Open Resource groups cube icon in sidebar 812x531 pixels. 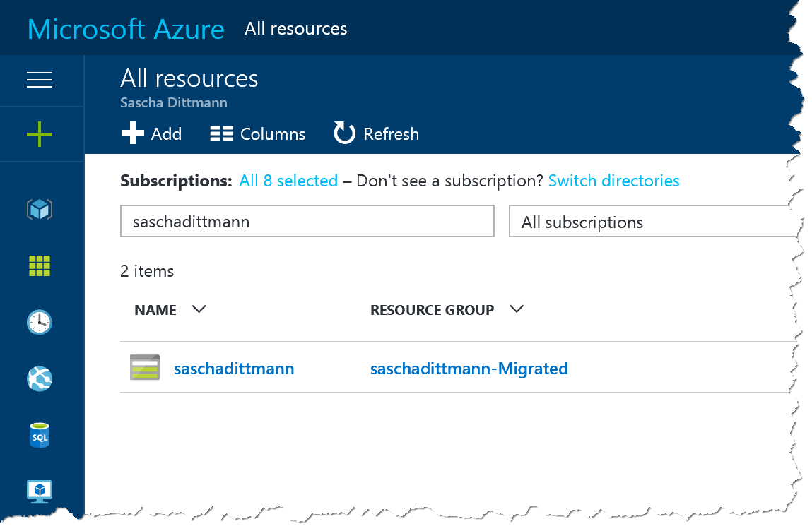click(40, 209)
